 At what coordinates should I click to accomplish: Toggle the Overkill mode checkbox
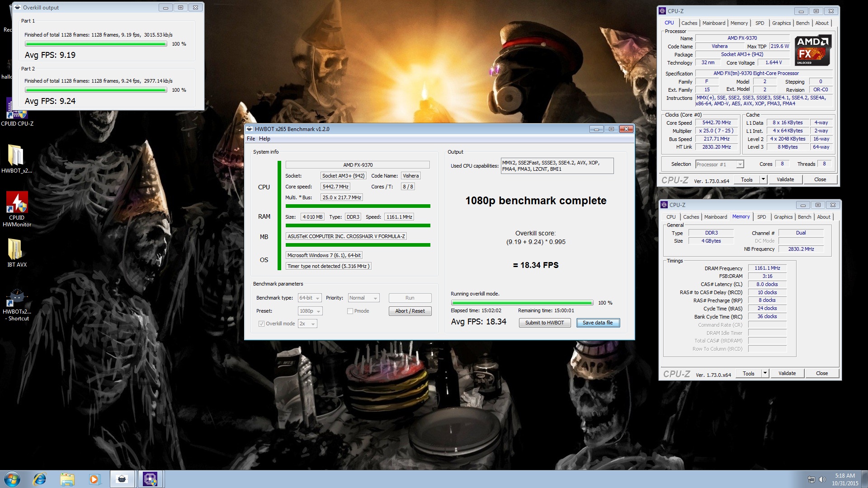[261, 324]
